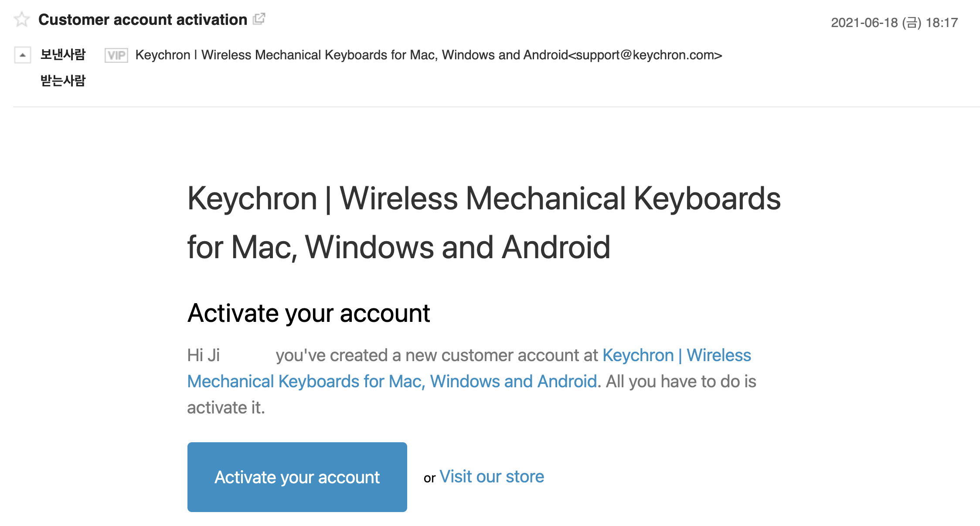The height and width of the screenshot is (526, 980).
Task: Star the Customer account activation email
Action: click(x=22, y=20)
